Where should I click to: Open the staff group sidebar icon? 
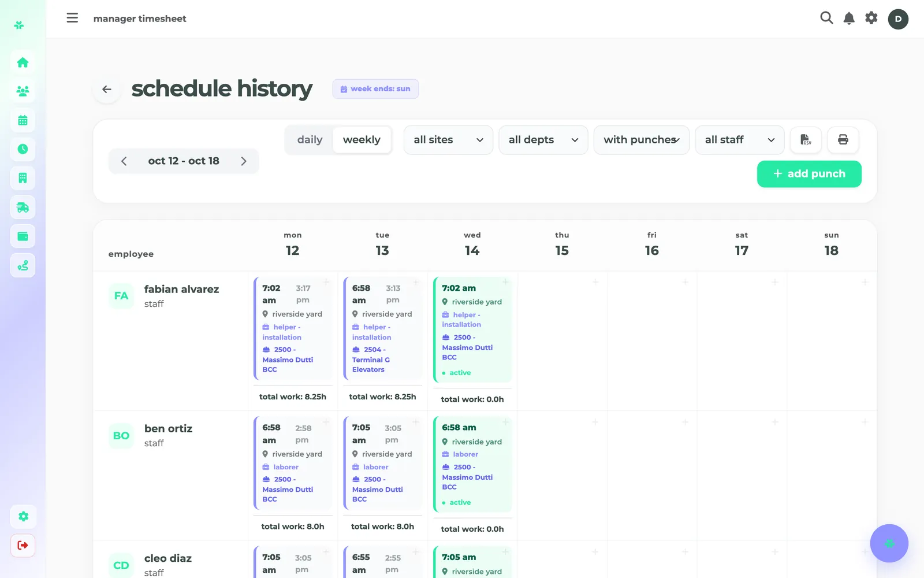click(23, 91)
